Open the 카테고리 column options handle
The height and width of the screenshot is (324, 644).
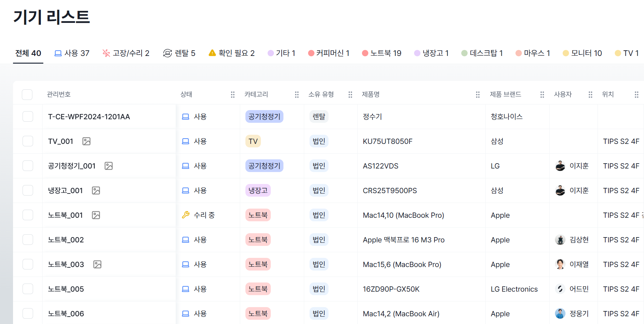[x=296, y=95]
